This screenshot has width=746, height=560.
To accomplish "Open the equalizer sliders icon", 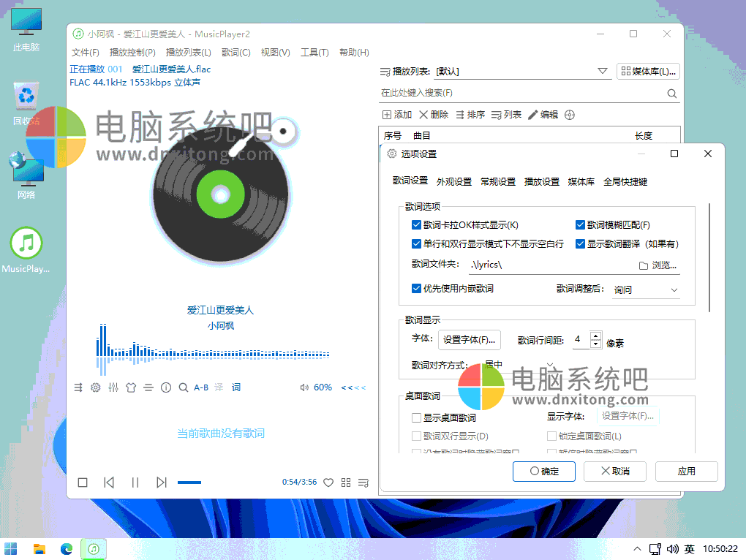I will 113,387.
